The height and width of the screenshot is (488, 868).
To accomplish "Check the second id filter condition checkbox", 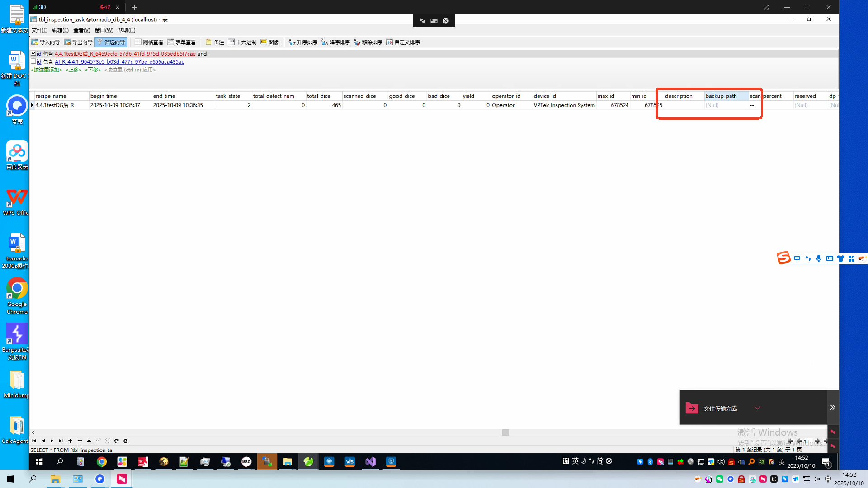I will [x=33, y=61].
